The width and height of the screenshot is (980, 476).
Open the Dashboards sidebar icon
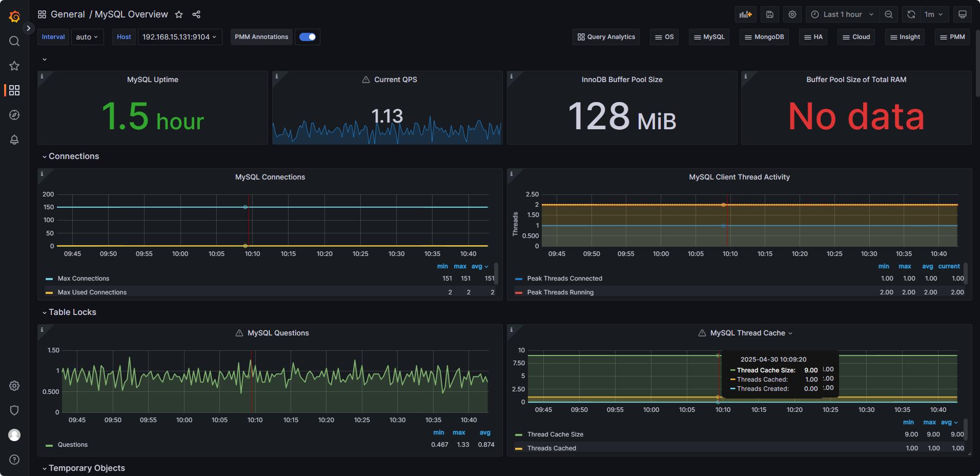[14, 90]
